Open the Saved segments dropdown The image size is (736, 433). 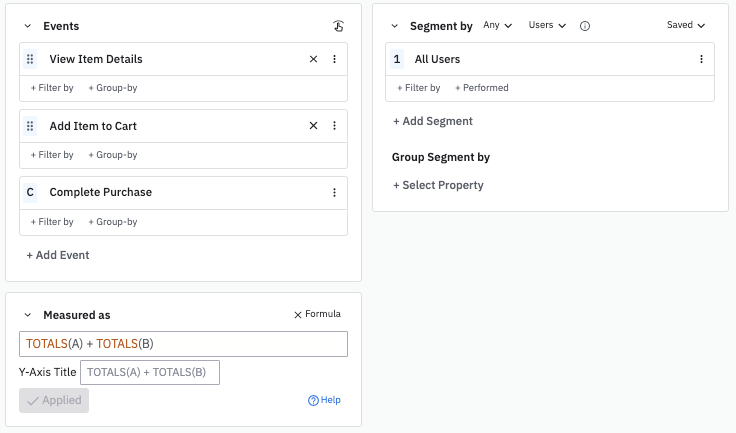(x=686, y=25)
